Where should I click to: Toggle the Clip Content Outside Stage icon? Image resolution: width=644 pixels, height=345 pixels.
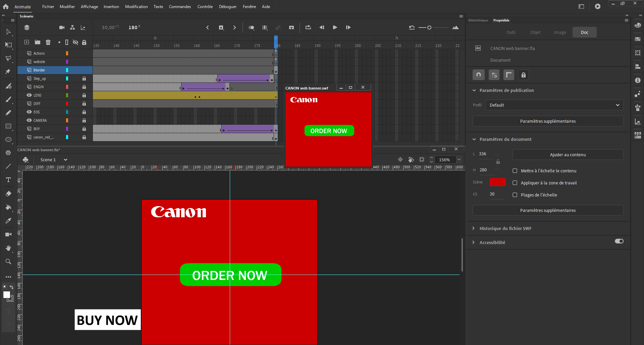tap(422, 160)
